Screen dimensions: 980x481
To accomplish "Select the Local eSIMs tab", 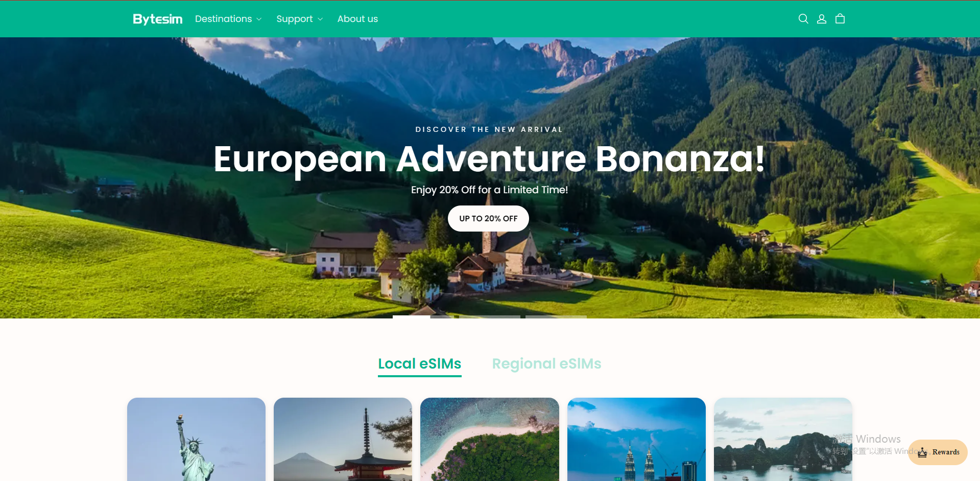I will (x=419, y=364).
